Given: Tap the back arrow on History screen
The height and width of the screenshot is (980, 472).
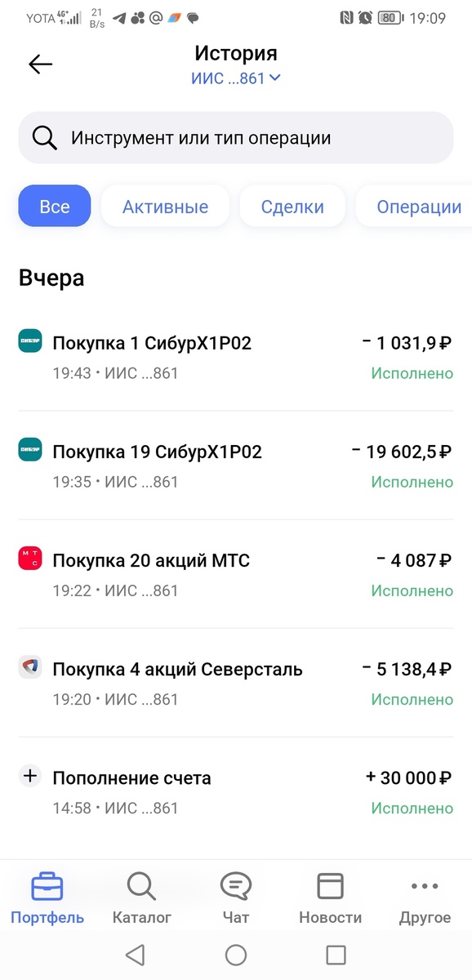Looking at the screenshot, I should tap(40, 64).
